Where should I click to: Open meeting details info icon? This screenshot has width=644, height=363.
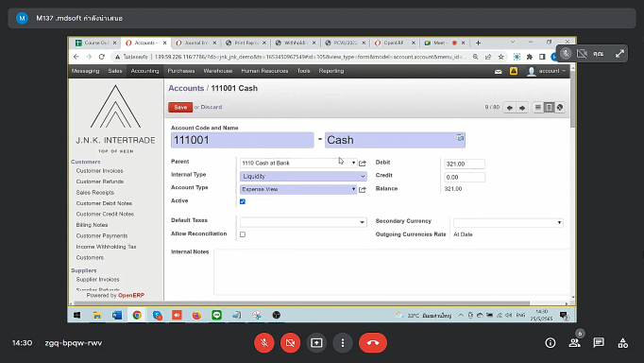tap(551, 343)
